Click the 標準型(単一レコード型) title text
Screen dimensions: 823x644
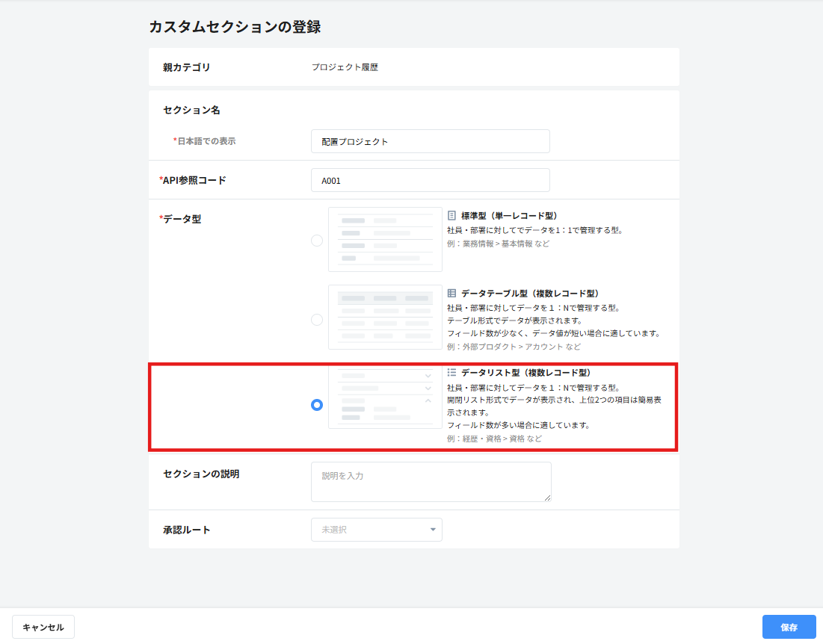pos(509,216)
